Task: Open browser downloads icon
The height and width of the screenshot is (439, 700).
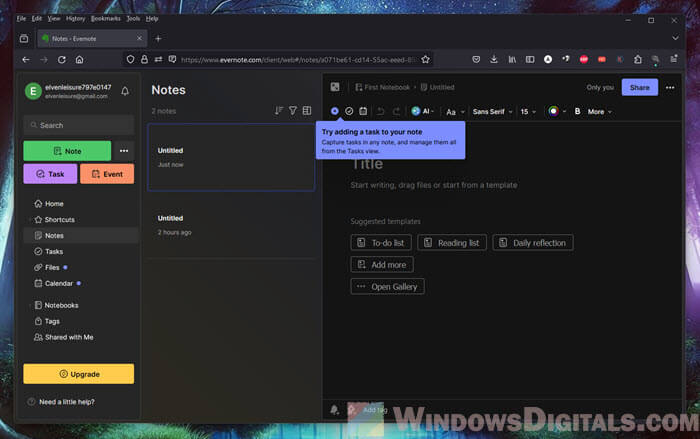Action: pyautogui.click(x=494, y=59)
